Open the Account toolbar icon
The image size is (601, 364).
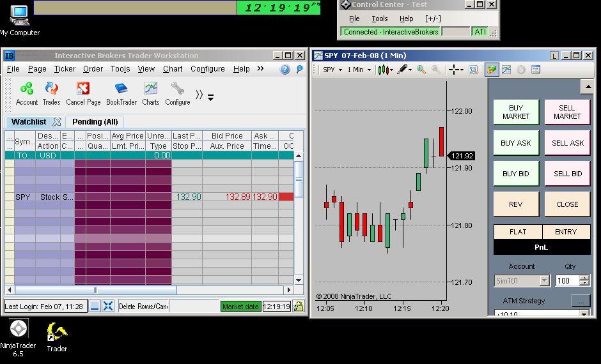point(26,93)
